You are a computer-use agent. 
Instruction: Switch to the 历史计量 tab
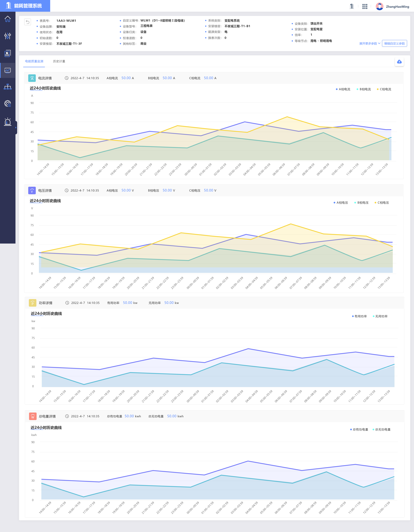coord(59,61)
